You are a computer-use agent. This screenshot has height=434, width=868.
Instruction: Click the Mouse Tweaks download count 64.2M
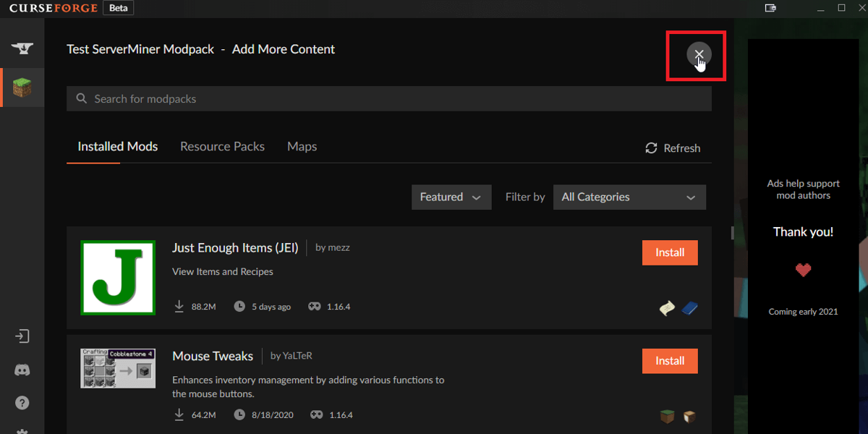pos(204,414)
